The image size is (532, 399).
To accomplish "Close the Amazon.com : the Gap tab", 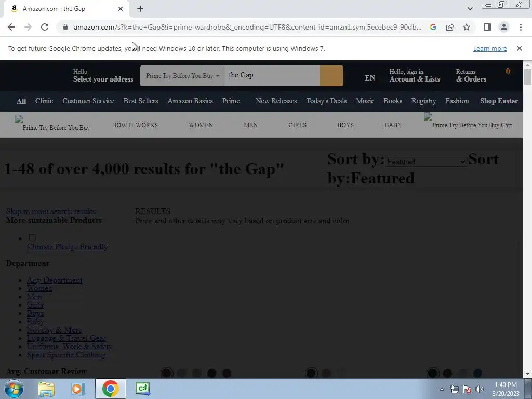I will click(121, 9).
